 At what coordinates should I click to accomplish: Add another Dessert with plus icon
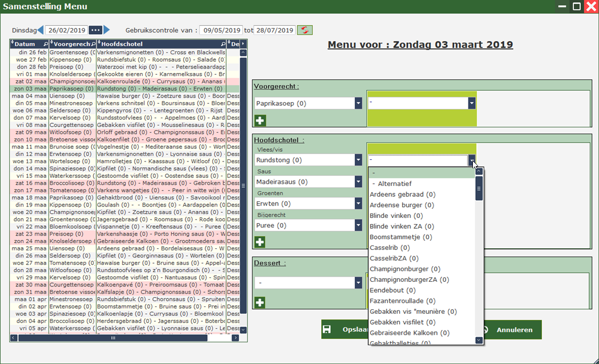click(260, 302)
